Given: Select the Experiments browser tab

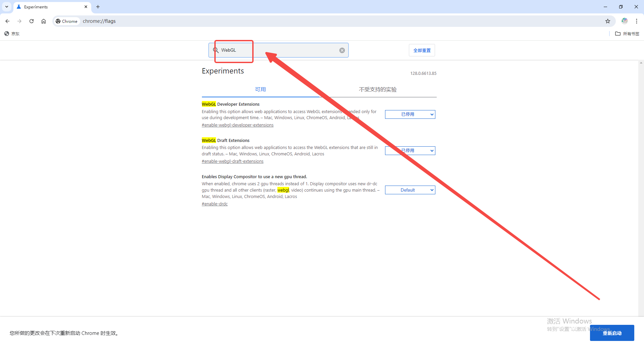Looking at the screenshot, I should [52, 7].
